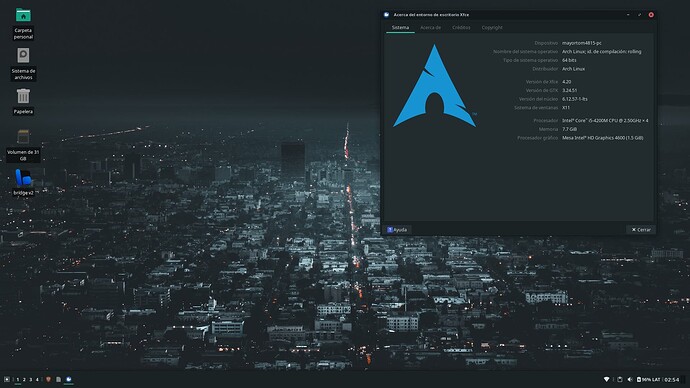
Task: Click the Sistema de ventanas label
Action: point(536,107)
